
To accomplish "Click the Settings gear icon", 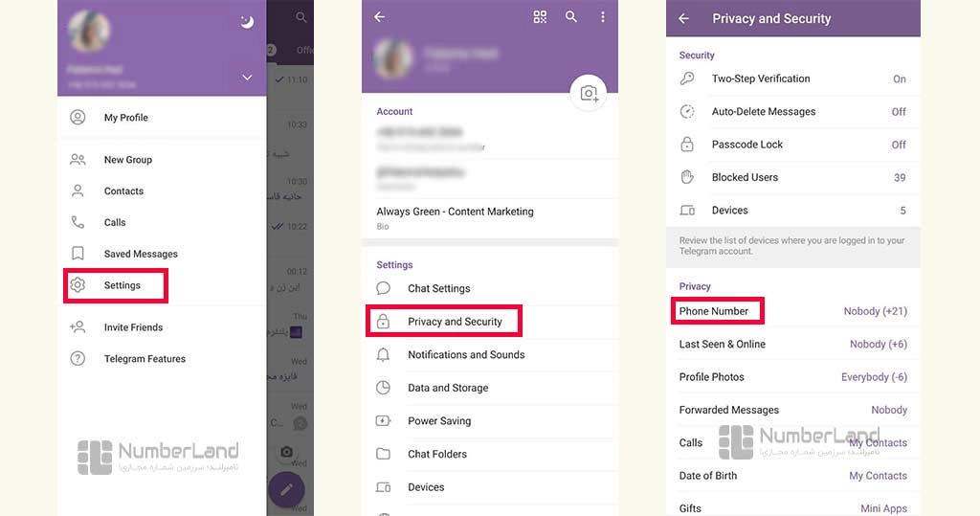I will (78, 284).
